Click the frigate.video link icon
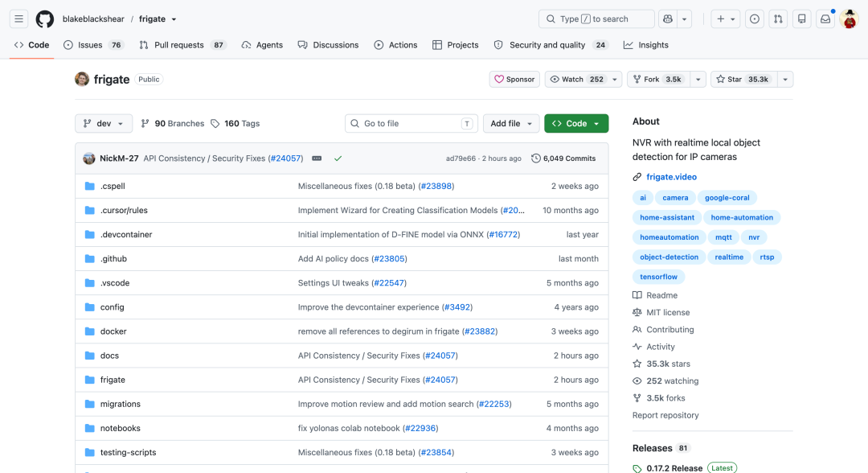 637,177
